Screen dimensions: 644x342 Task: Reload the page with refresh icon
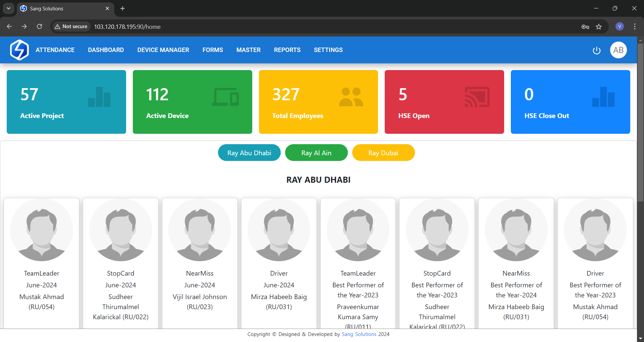40,26
